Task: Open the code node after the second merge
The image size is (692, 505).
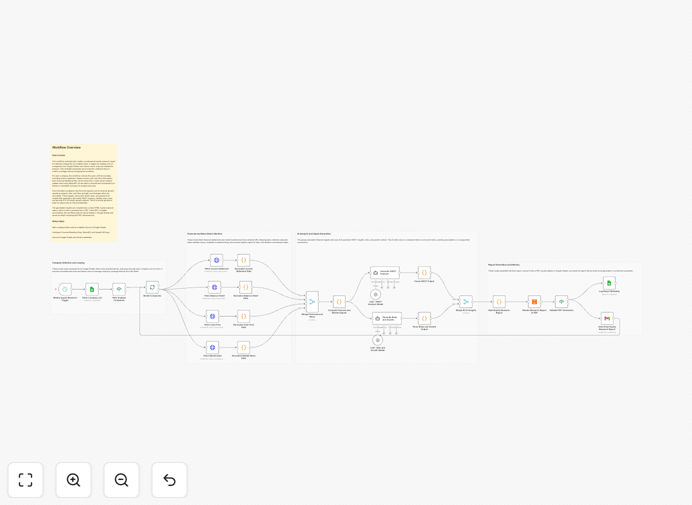Action: [x=499, y=302]
